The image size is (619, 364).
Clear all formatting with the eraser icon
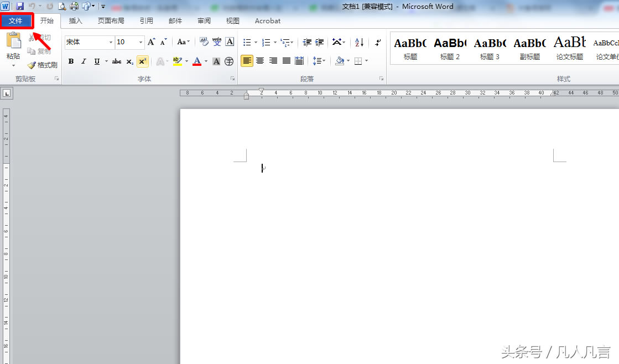coord(203,40)
